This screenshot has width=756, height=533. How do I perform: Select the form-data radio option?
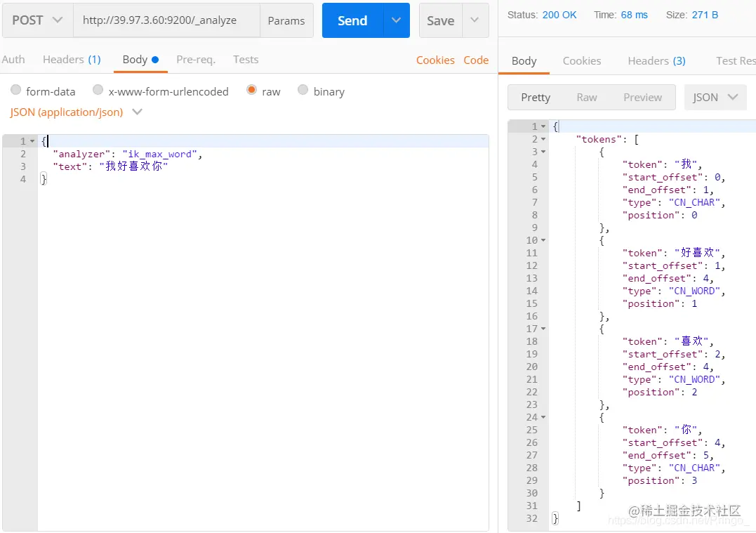[16, 90]
